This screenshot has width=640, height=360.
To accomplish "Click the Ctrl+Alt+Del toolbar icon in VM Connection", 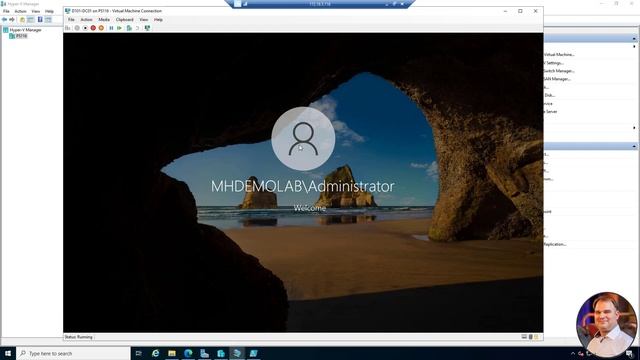I will 68,28.
